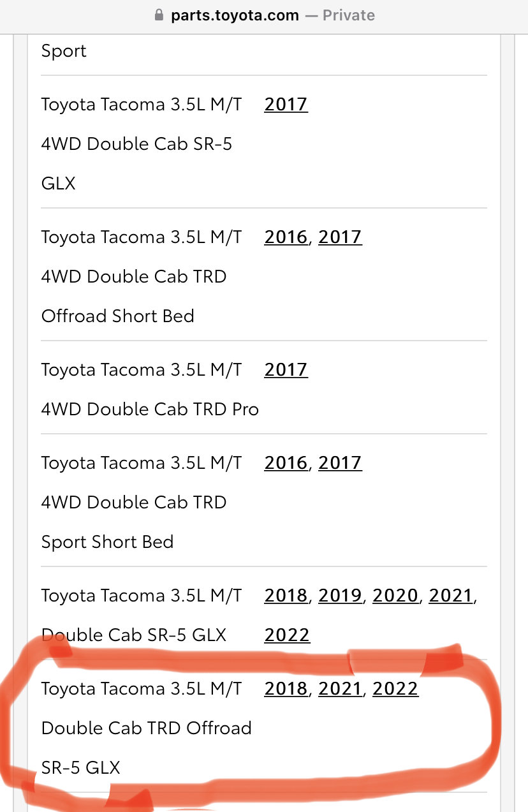528x812 pixels.
Task: Tap the lock icon in address bar
Action: 159,15
